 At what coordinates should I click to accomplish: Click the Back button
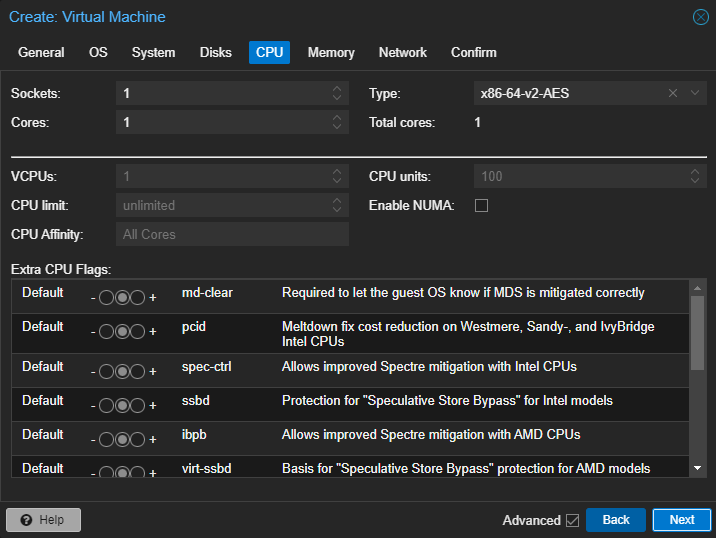[x=615, y=520]
